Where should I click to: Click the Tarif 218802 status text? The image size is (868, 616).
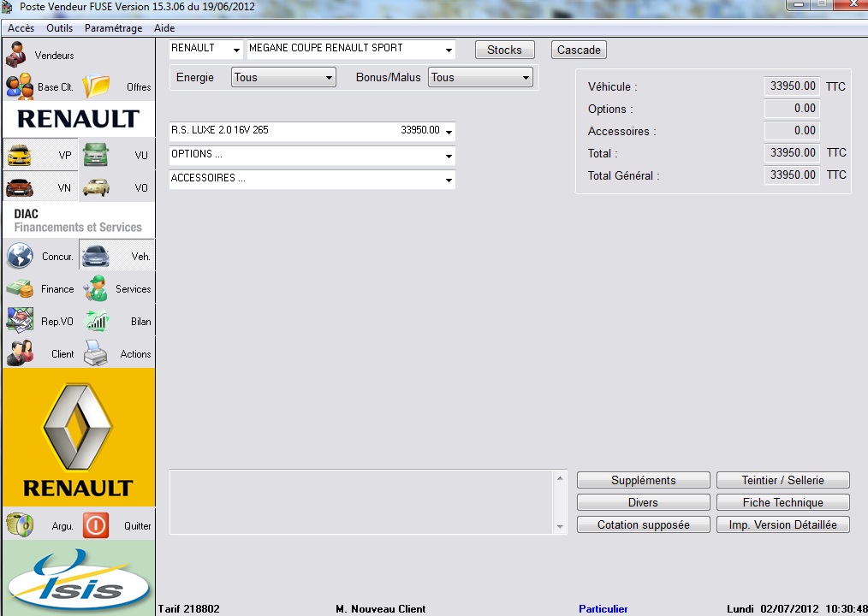coord(189,609)
